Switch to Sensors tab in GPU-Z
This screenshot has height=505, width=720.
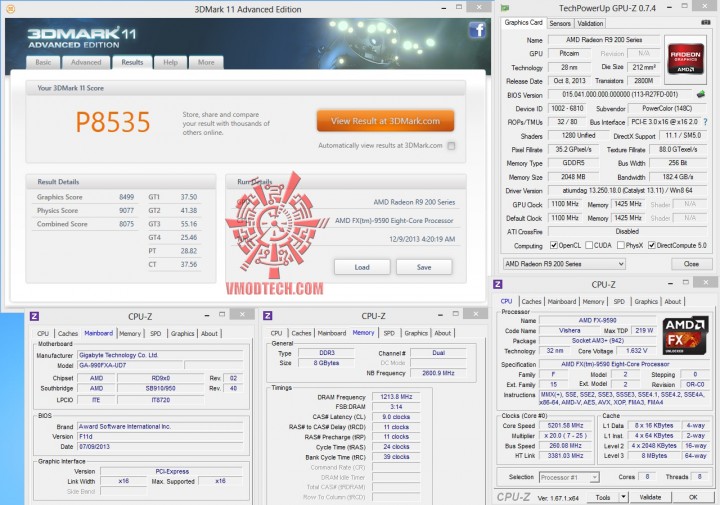click(x=560, y=23)
